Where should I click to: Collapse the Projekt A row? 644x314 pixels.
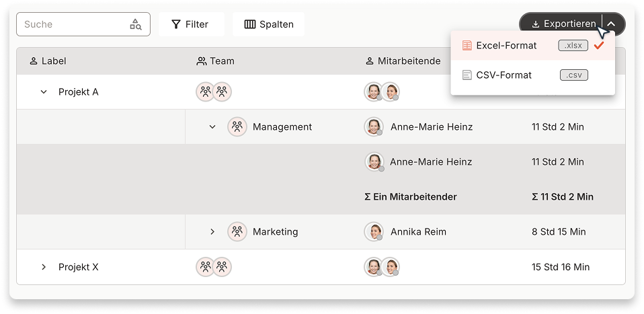[44, 91]
